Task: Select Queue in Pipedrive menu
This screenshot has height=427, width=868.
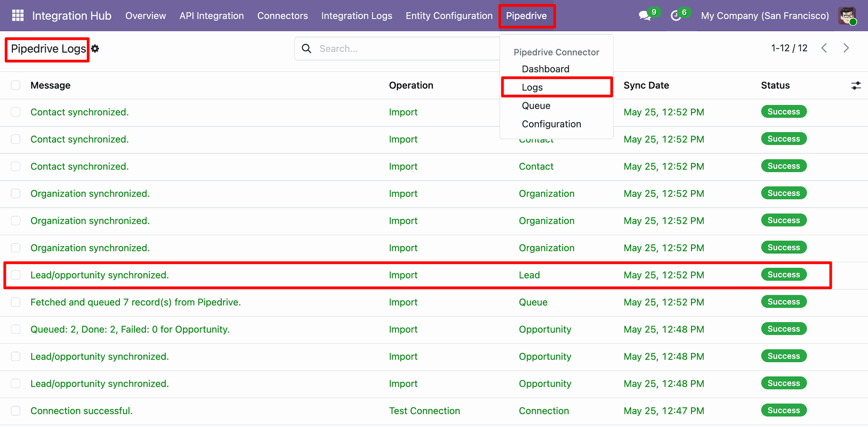Action: click(x=536, y=105)
